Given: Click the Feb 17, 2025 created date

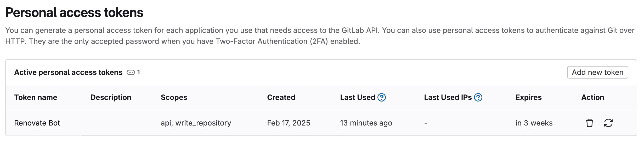Looking at the screenshot, I should tap(289, 123).
